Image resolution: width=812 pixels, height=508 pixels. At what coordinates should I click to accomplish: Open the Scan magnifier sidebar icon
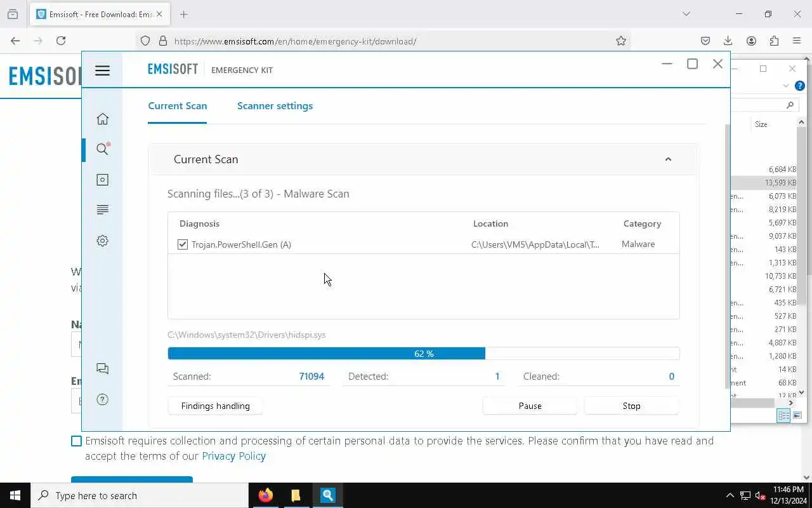coord(102,149)
